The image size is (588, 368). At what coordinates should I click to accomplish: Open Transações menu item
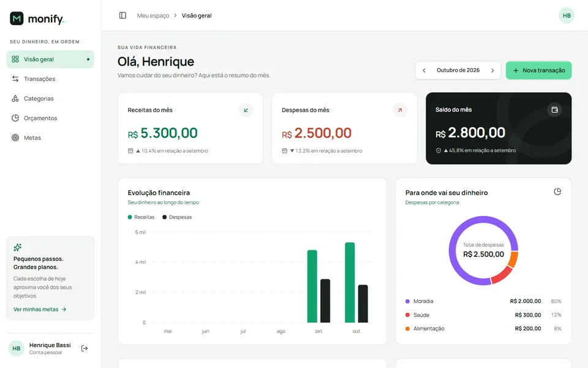(50, 79)
